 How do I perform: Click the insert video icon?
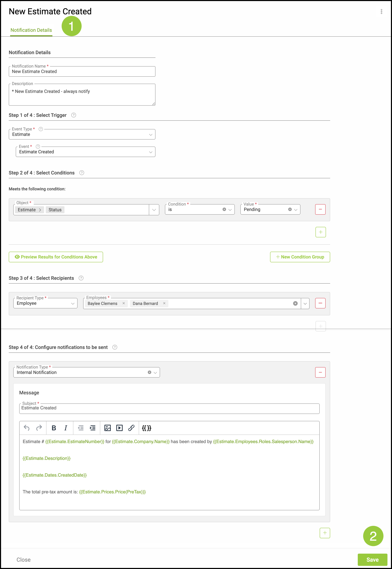tap(119, 428)
